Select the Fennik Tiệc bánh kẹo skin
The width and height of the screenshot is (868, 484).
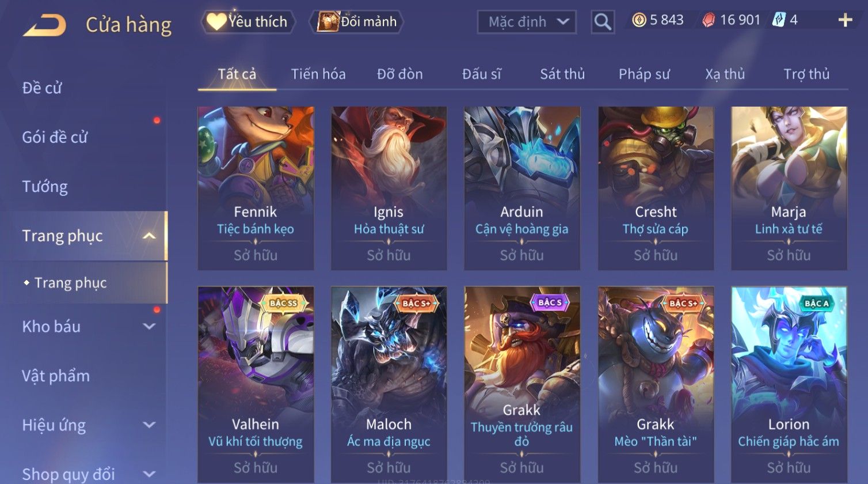[x=256, y=188]
